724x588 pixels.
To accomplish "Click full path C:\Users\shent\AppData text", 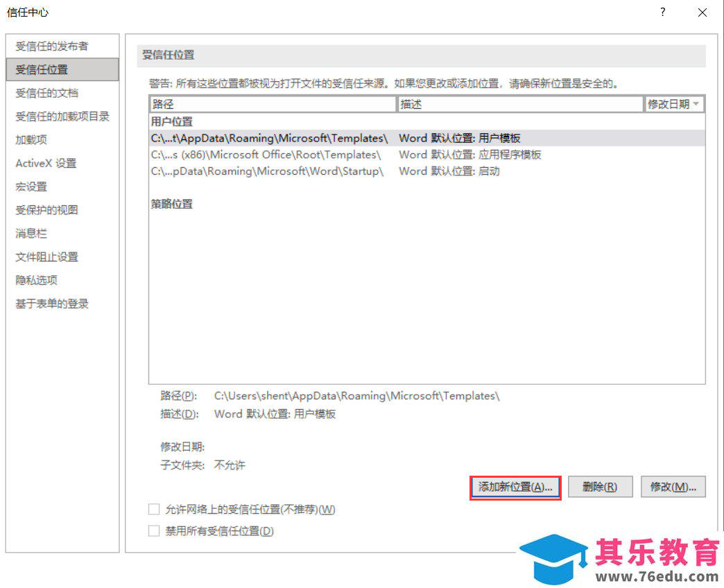I will (x=357, y=396).
